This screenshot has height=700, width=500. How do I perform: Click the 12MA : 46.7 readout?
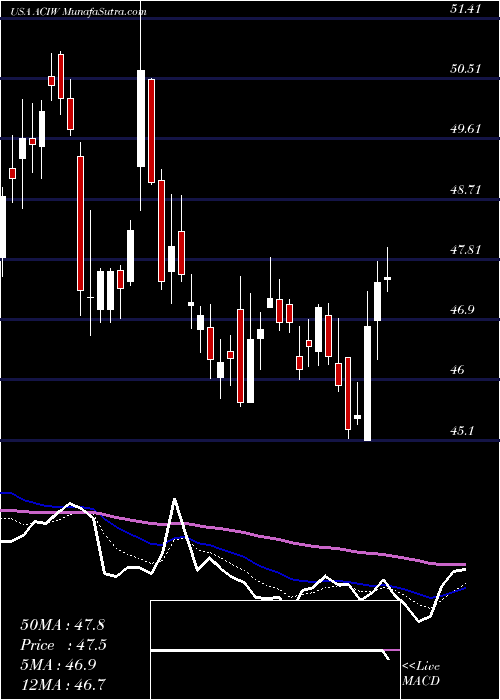point(64,684)
